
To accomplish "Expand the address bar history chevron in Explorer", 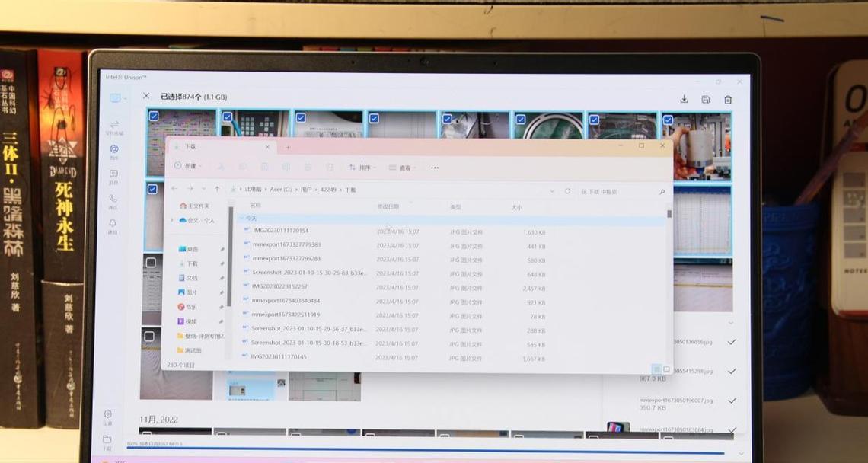I will pos(551,191).
